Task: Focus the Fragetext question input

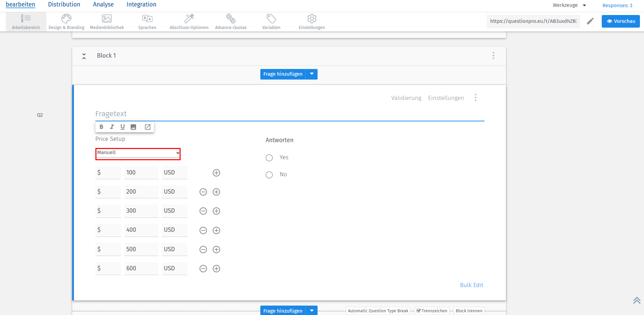Action: pos(290,114)
